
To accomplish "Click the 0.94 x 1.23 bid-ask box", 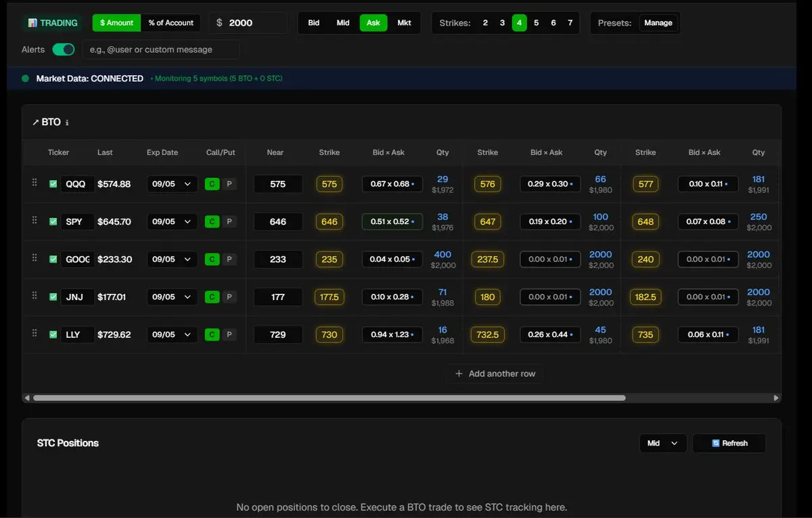I will 392,334.
